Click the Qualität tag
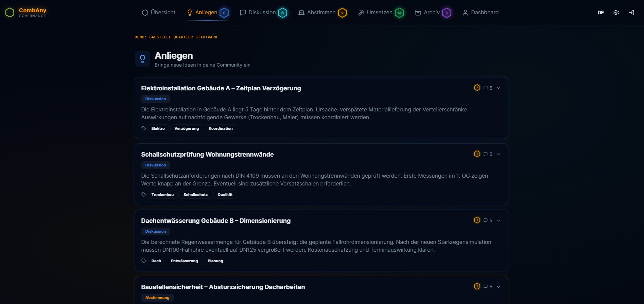This screenshot has width=644, height=304. coord(225,195)
